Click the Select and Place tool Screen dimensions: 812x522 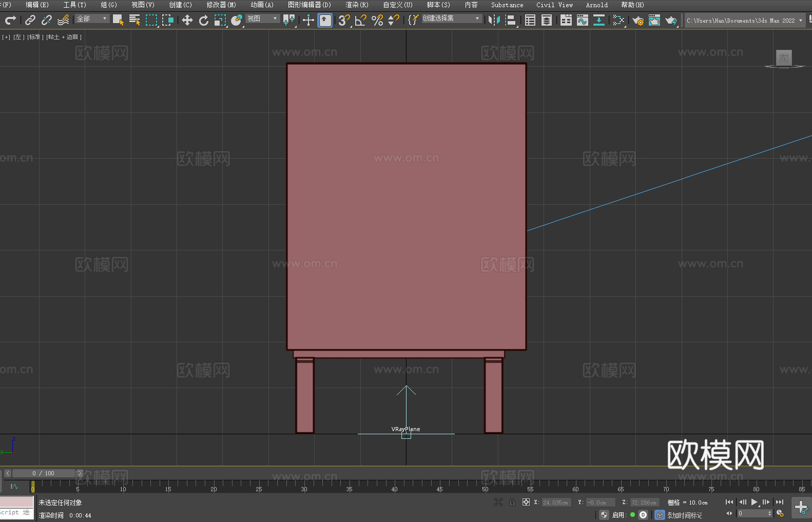(x=237, y=20)
